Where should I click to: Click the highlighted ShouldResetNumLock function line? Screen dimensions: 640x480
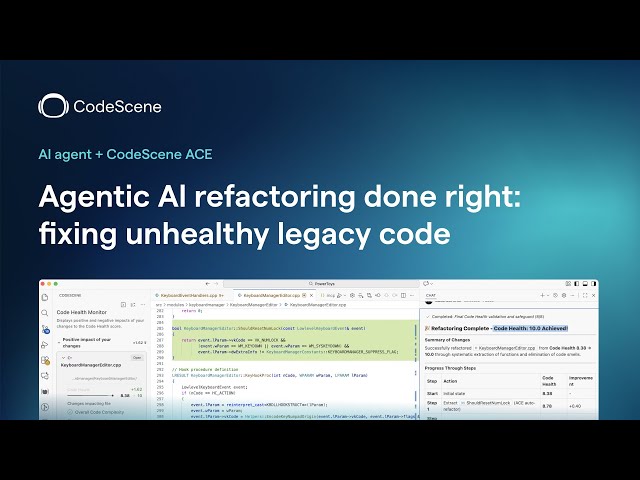click(269, 328)
